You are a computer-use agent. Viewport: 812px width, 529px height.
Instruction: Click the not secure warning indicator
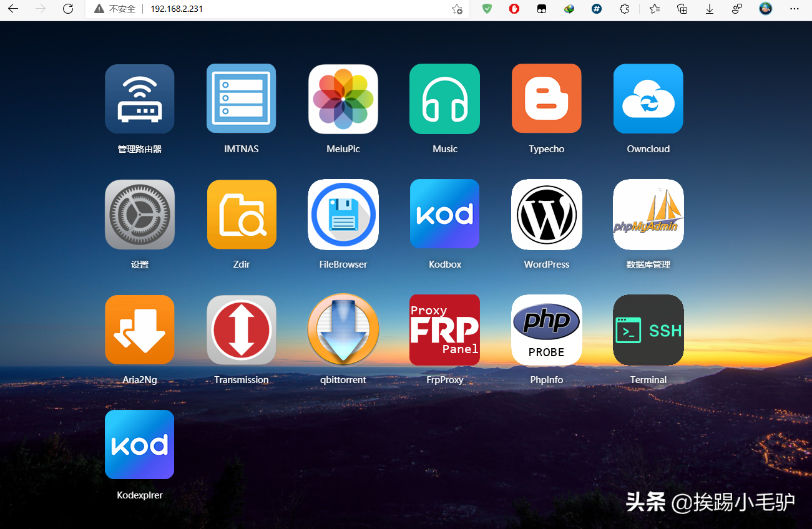(x=115, y=9)
